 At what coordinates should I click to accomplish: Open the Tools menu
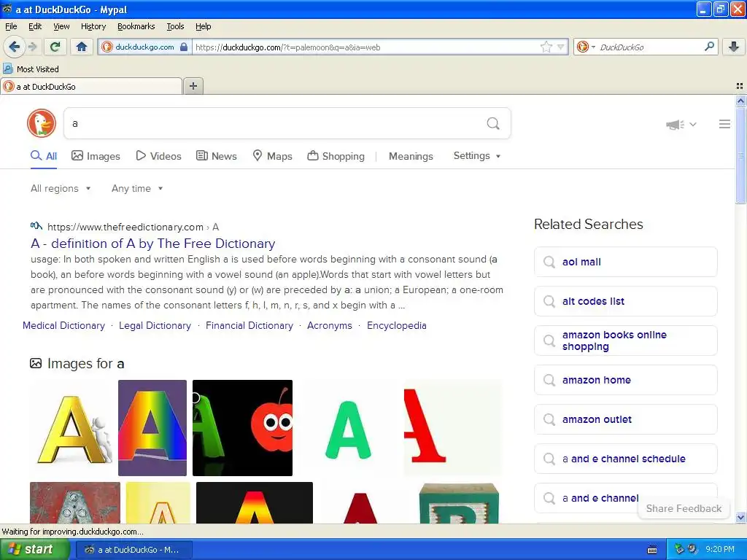175,26
